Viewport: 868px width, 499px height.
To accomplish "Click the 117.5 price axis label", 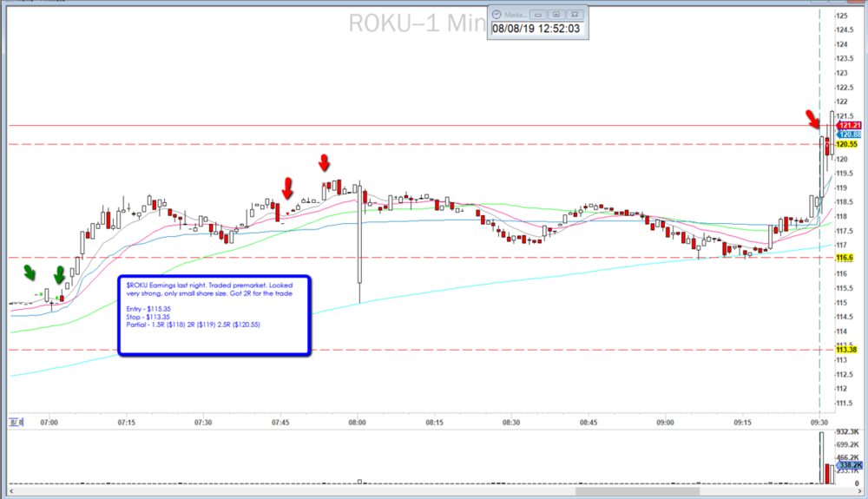I will pyautogui.click(x=845, y=231).
